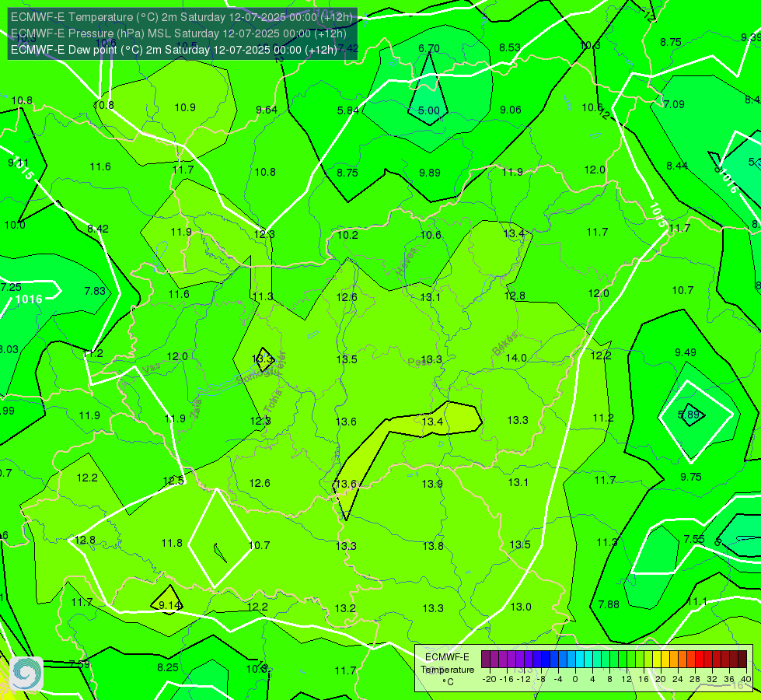Viewport: 761px width, 700px height.
Task: Click the 14.0 temperature value near Békés
Action: coord(516,358)
